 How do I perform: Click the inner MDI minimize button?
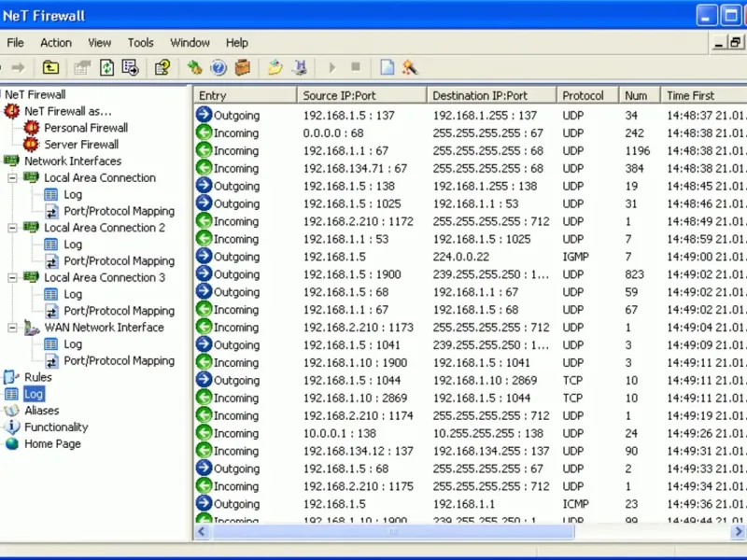[x=719, y=42]
